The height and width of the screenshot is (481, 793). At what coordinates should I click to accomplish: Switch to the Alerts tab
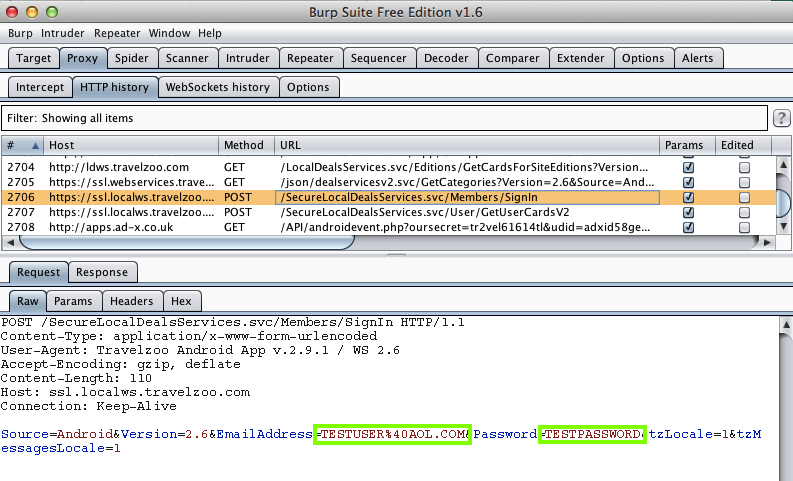click(x=697, y=58)
